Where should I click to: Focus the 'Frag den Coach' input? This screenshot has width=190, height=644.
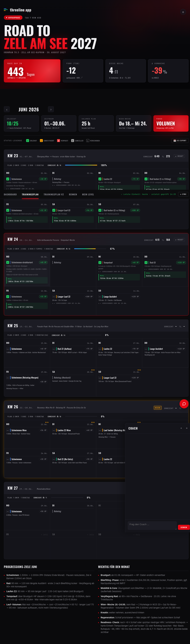[152, 525]
